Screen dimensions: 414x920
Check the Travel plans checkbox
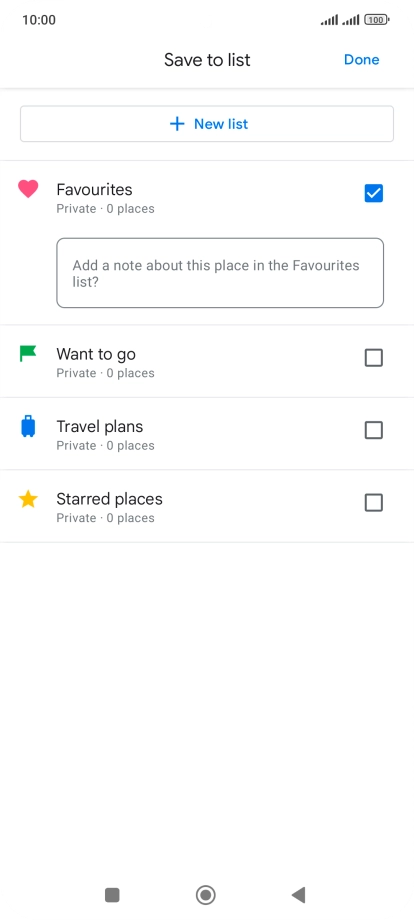click(374, 430)
